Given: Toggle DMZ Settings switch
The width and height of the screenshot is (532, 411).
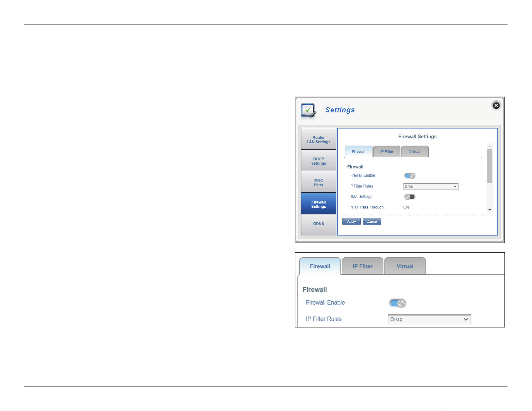Looking at the screenshot, I should coord(410,197).
